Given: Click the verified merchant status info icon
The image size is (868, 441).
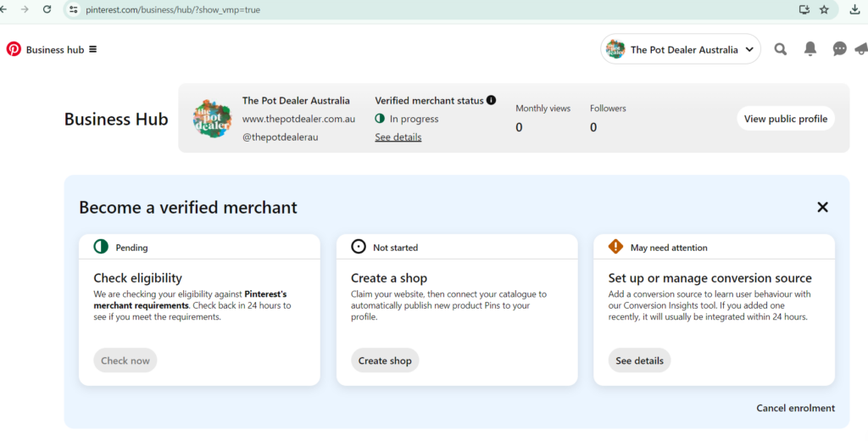Looking at the screenshot, I should (x=492, y=100).
